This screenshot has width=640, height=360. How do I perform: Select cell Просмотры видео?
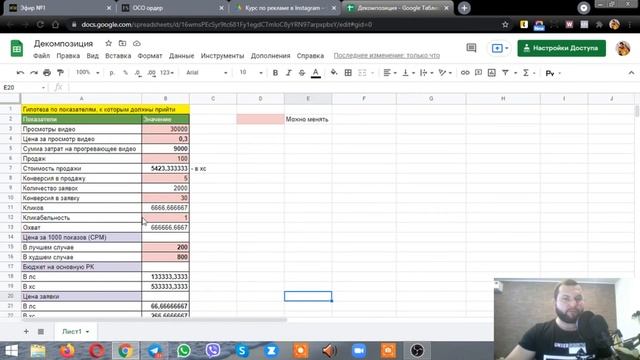(81, 129)
